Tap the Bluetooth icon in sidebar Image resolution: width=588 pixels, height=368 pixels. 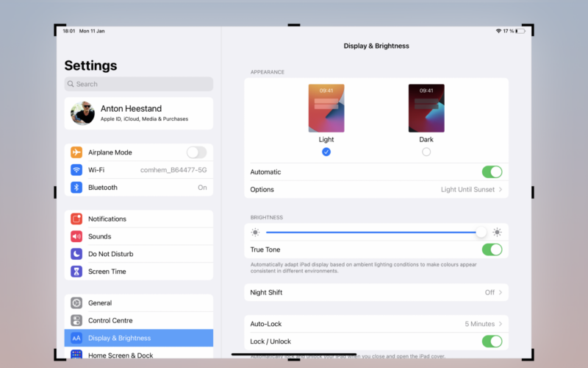click(x=76, y=188)
